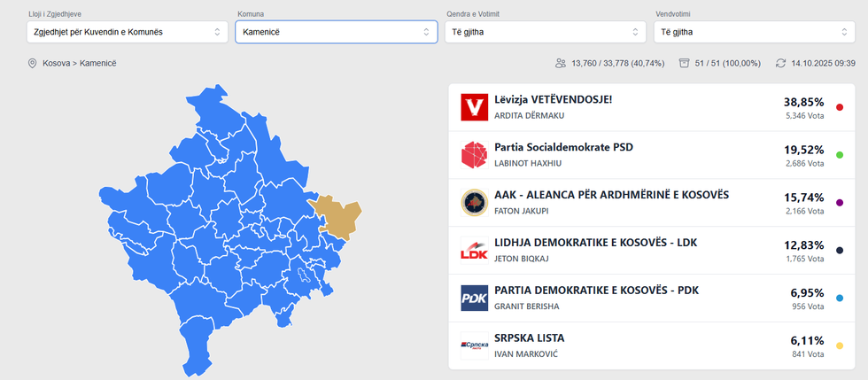
Task: Click the Srpska Lista party logo
Action: click(476, 345)
